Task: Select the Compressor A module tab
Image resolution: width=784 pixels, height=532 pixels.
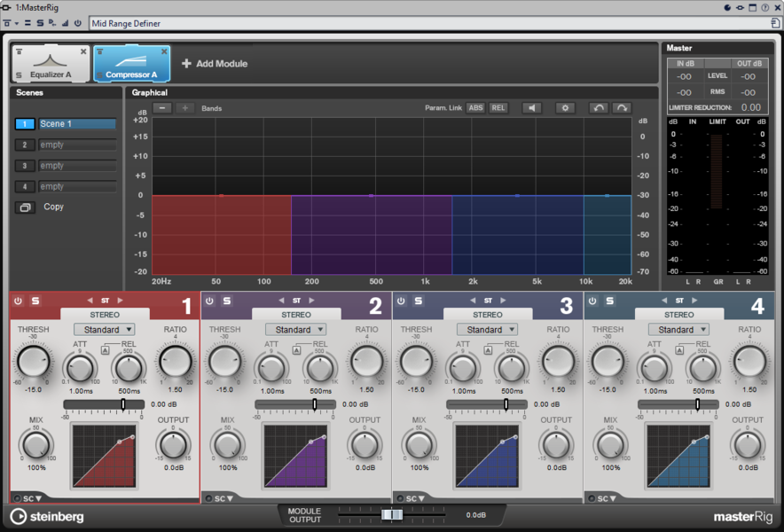Action: click(x=131, y=64)
